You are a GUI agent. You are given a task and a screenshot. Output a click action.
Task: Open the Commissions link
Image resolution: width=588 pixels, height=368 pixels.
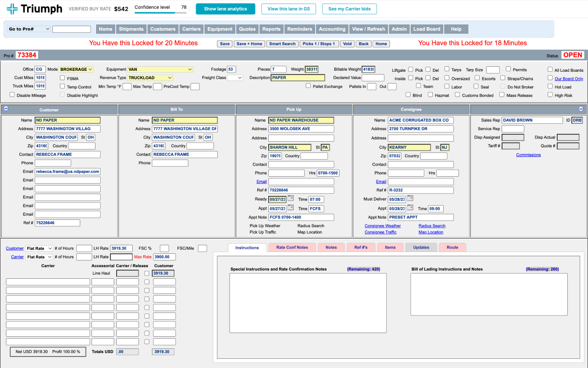(528, 155)
